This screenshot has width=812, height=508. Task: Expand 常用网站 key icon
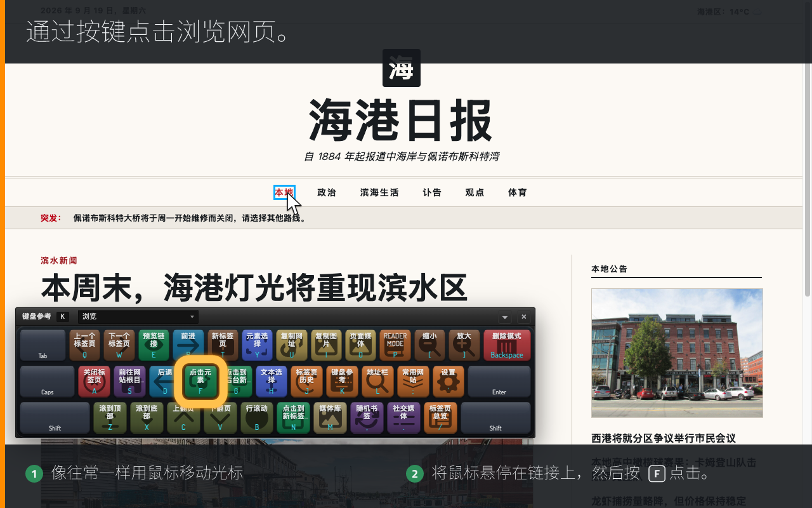pos(414,382)
